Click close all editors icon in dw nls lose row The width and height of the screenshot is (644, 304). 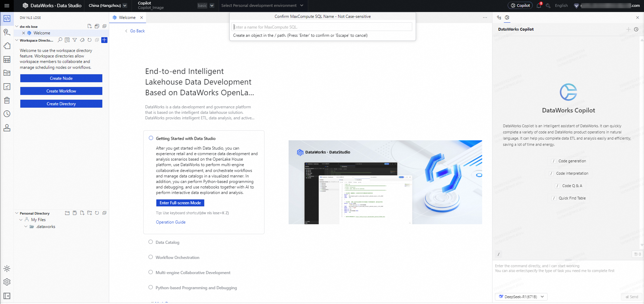coord(104,26)
